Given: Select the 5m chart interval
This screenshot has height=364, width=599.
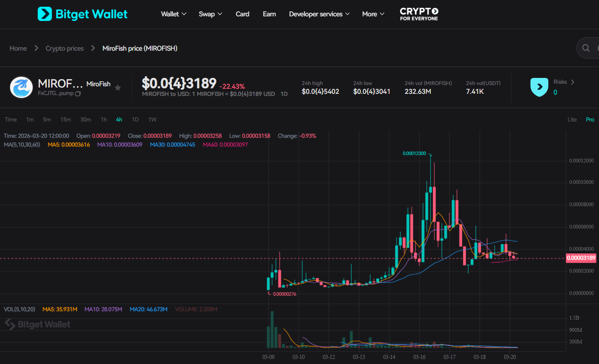Looking at the screenshot, I should (47, 119).
